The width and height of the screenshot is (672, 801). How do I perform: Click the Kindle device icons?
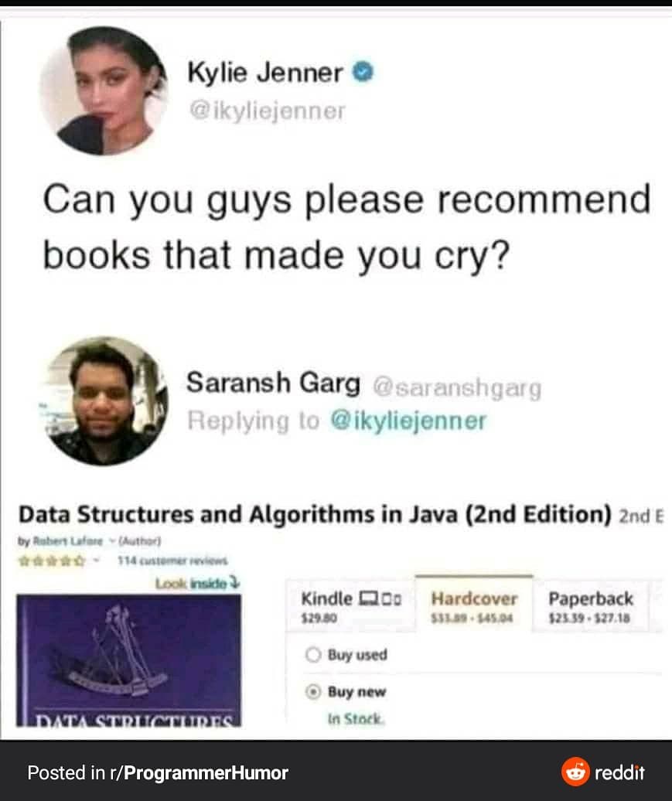coord(380,598)
